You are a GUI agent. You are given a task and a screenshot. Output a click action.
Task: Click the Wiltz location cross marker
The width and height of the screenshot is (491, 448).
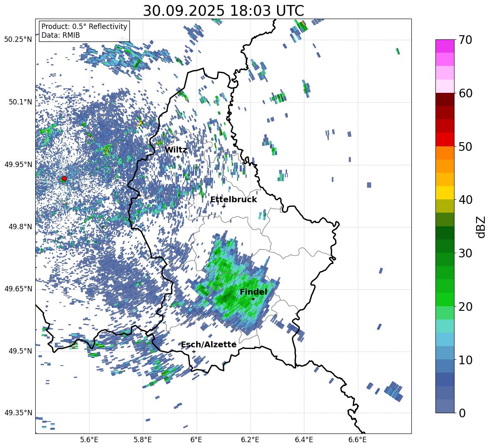pyautogui.click(x=178, y=157)
